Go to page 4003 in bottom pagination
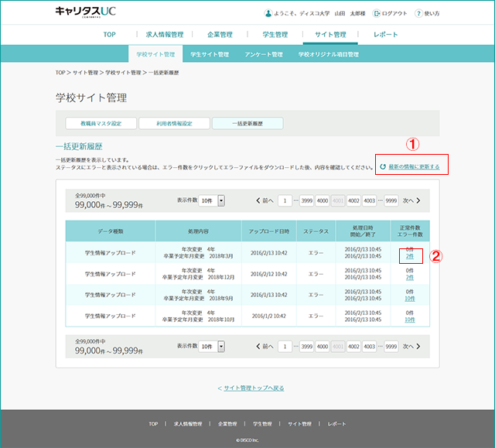The width and height of the screenshot is (495, 448). [x=370, y=347]
